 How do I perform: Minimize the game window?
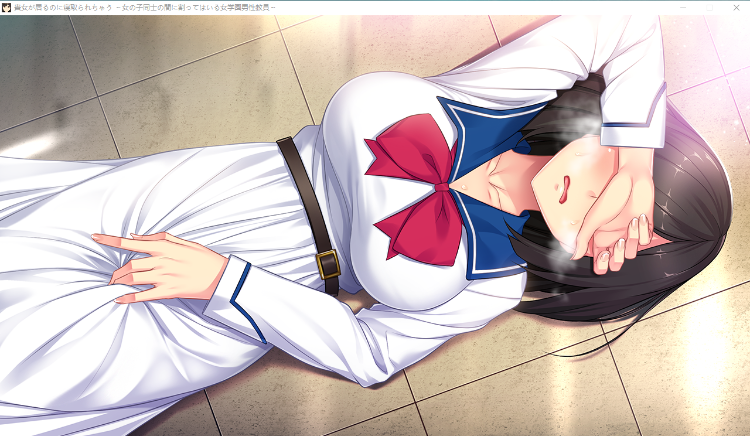pos(683,8)
